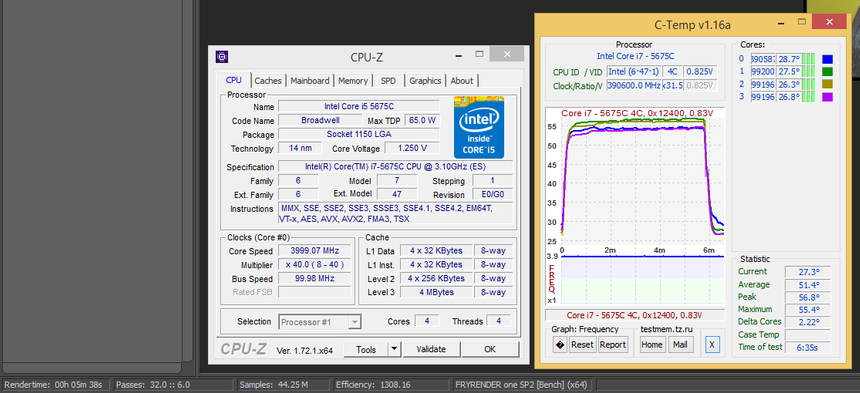The height and width of the screenshot is (393, 860).
Task: Click the Rendertime status bar entry
Action: point(55,385)
